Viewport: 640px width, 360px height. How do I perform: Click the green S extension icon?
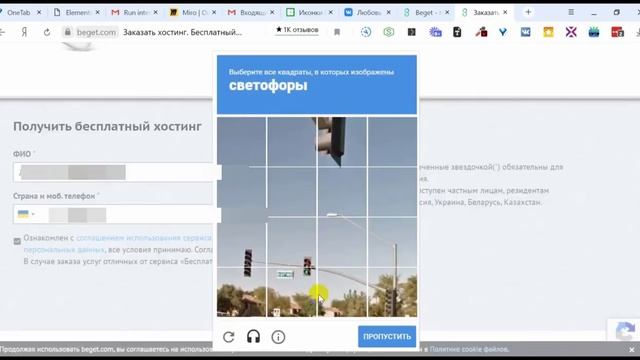coord(389,32)
